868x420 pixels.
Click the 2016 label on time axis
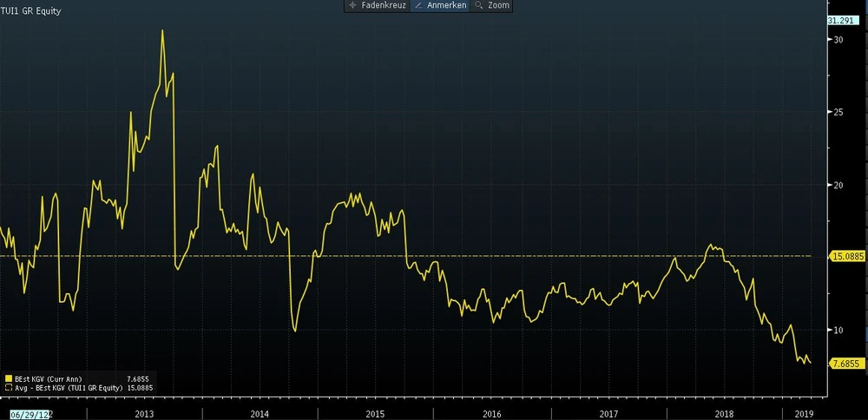[x=491, y=414]
